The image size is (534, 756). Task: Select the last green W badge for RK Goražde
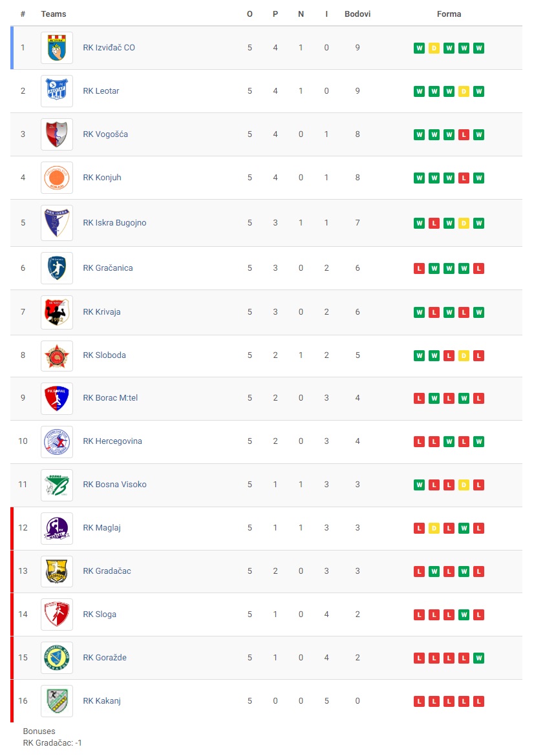point(478,658)
